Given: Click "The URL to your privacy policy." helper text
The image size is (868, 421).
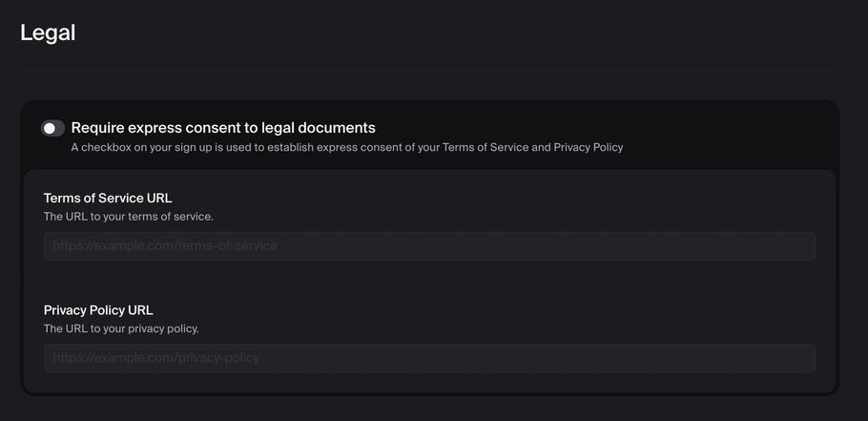Looking at the screenshot, I should 121,328.
